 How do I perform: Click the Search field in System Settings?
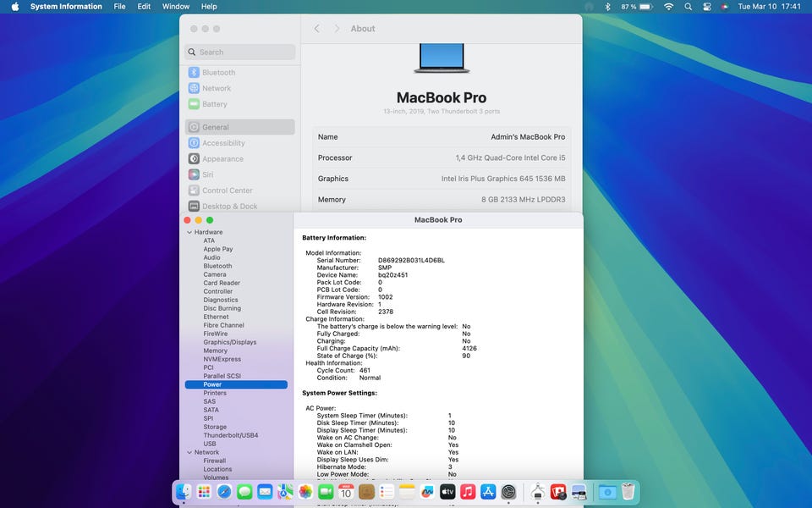(240, 52)
